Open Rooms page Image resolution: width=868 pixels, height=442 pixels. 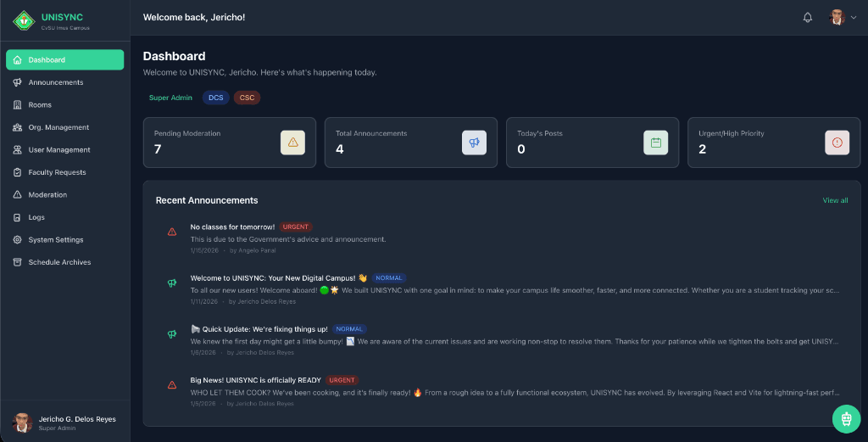64,104
